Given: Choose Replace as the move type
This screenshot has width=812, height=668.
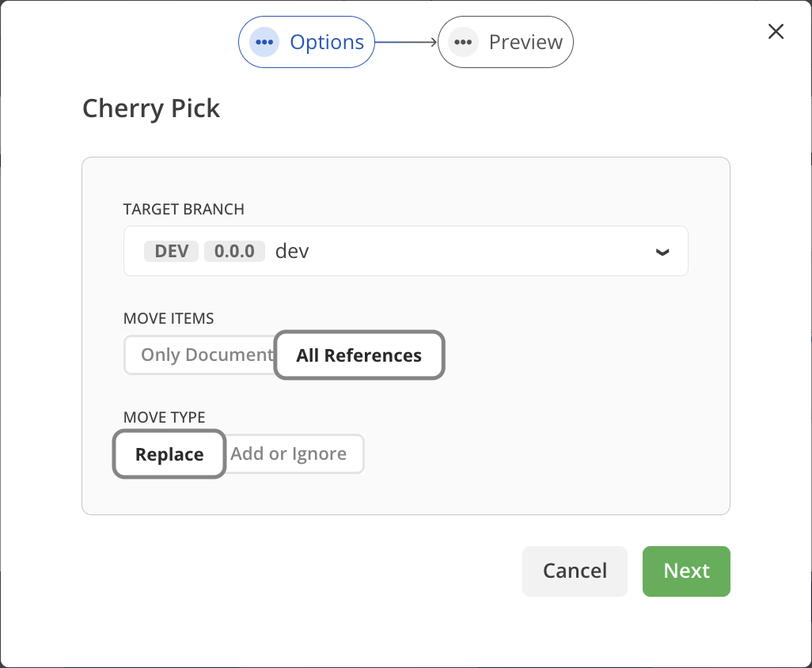Looking at the screenshot, I should 169,454.
